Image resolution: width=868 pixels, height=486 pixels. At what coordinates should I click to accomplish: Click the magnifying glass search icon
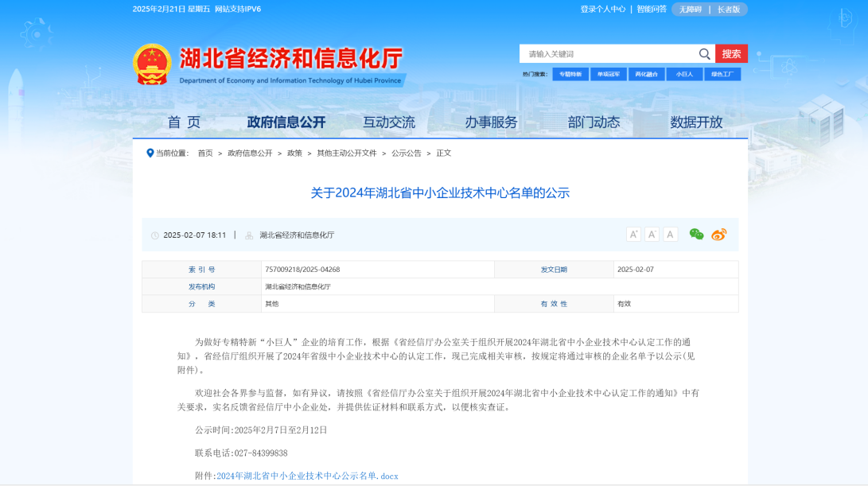click(x=704, y=54)
